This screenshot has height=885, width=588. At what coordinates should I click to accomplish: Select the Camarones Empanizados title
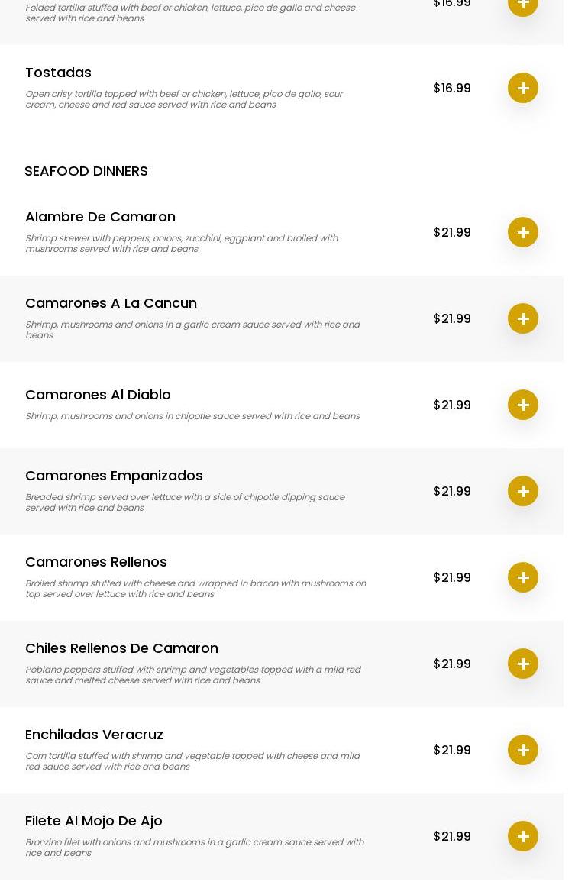point(114,476)
